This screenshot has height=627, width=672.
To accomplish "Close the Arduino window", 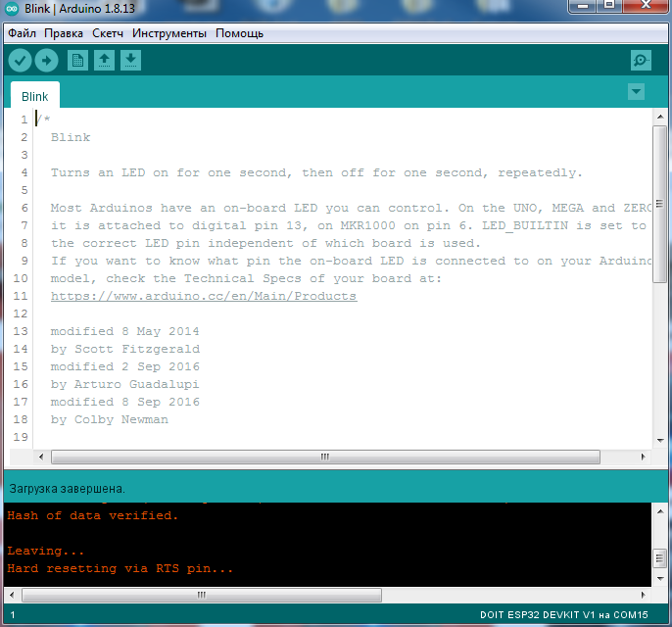I will 646,6.
